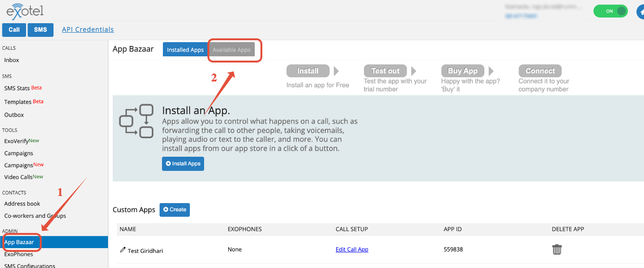Click app ID 559838
This screenshot has width=644, height=268.
click(x=454, y=250)
